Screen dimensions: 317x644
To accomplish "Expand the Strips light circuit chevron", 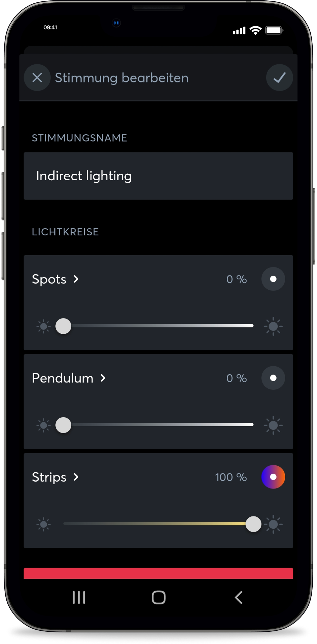I will coord(76,477).
